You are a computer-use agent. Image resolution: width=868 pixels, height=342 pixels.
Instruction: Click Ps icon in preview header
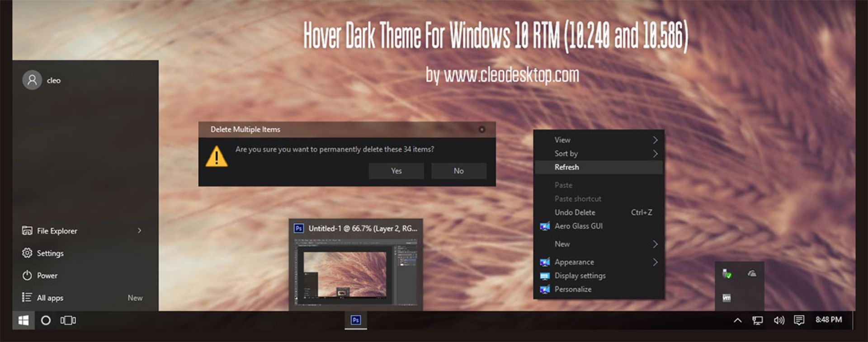pyautogui.click(x=299, y=229)
